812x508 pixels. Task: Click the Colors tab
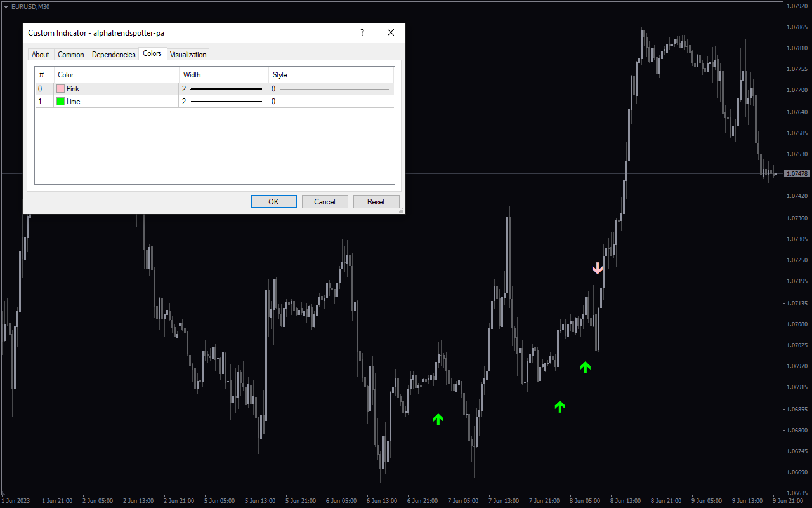(x=152, y=53)
